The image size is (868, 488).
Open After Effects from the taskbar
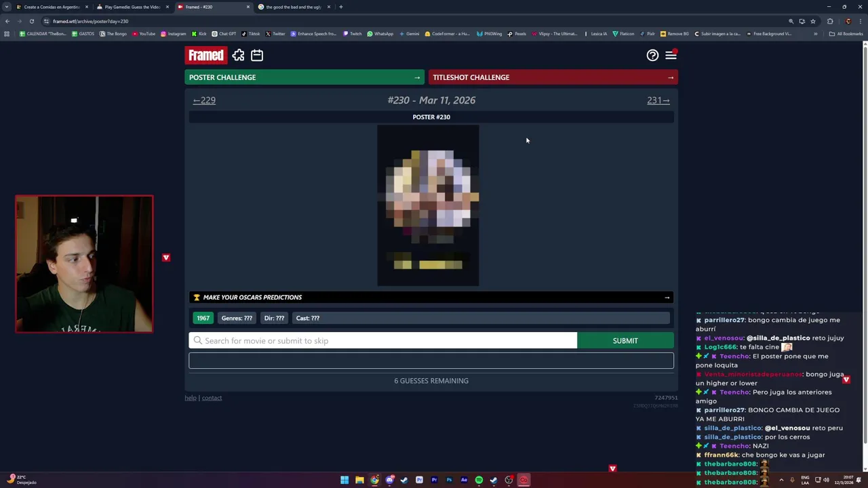tap(464, 480)
